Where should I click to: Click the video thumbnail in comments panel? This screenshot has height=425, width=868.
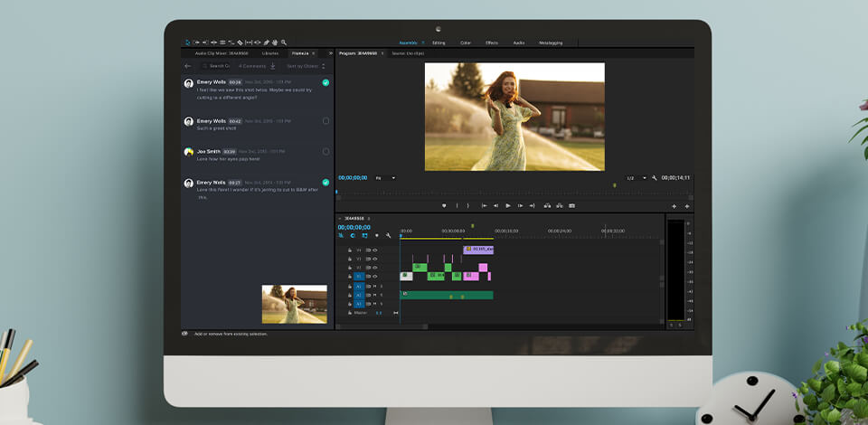click(294, 305)
